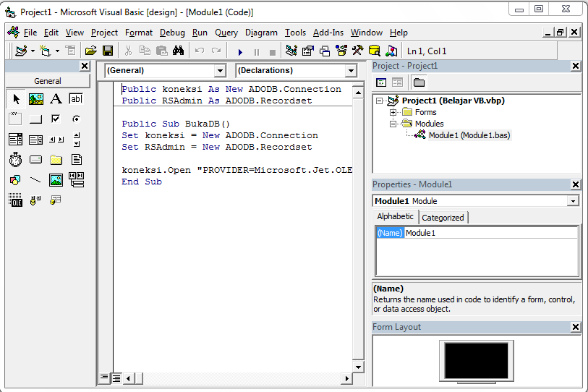588x392 pixels.
Task: Open the Project menu
Action: pos(104,33)
